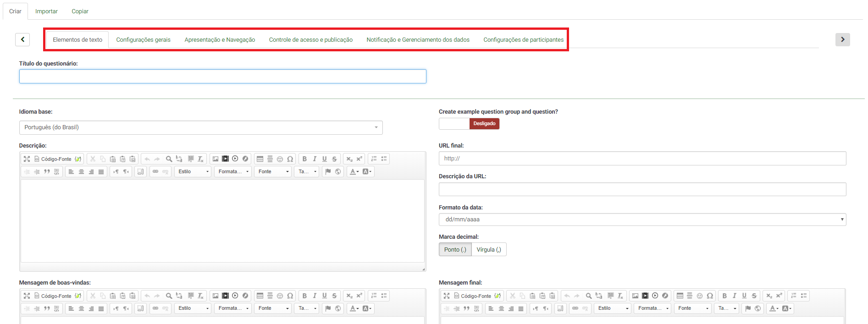Open text color picker in the Descrição editor

point(354,172)
